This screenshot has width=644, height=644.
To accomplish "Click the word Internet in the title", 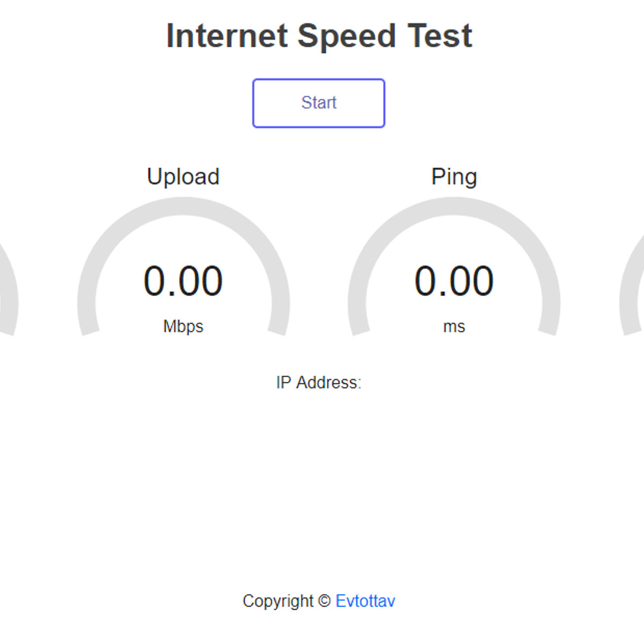I will [x=227, y=36].
